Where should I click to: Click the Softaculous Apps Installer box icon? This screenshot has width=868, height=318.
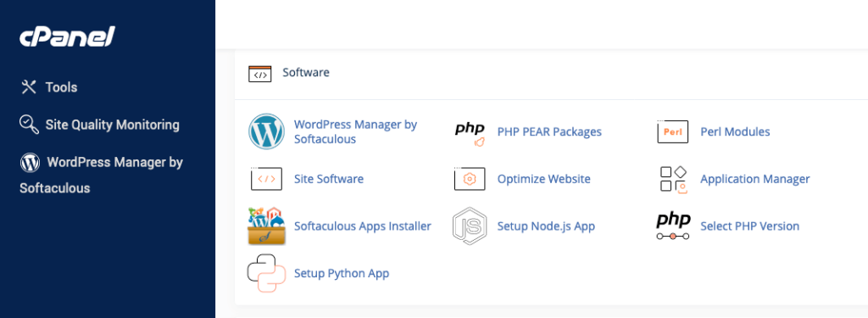pyautogui.click(x=267, y=226)
